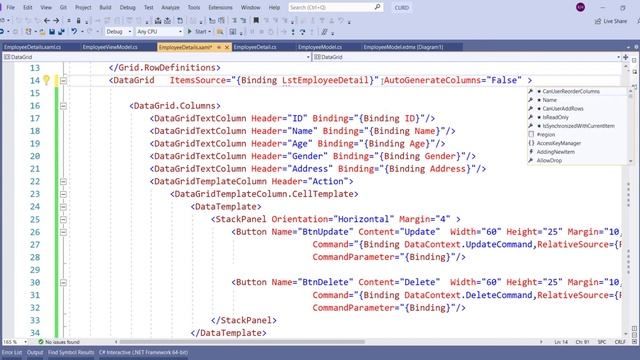Screen dimensions: 640x360
Task: Open C# Interactive panel tab
Action: pyautogui.click(x=143, y=353)
